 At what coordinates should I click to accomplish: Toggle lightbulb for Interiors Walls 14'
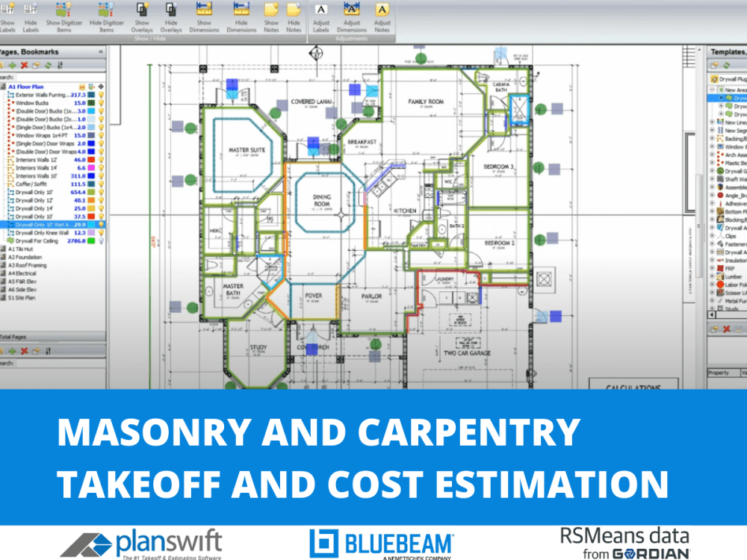(x=101, y=167)
